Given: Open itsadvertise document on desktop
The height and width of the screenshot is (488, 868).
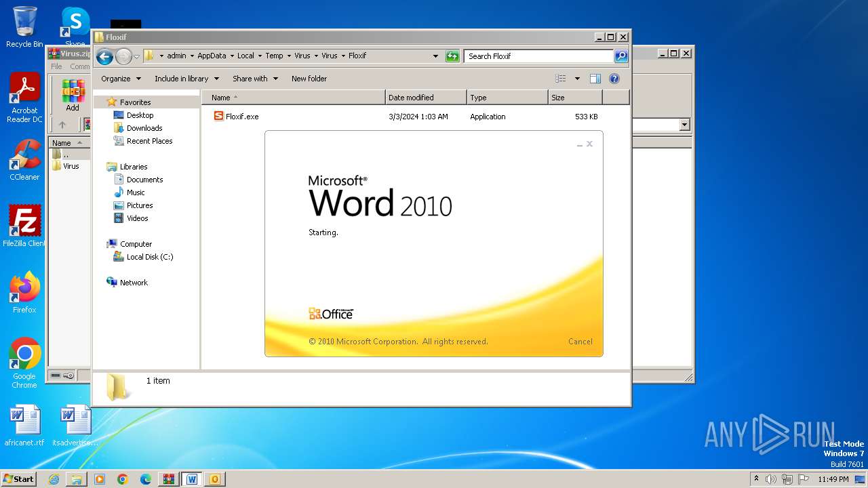Looking at the screenshot, I should 75,426.
